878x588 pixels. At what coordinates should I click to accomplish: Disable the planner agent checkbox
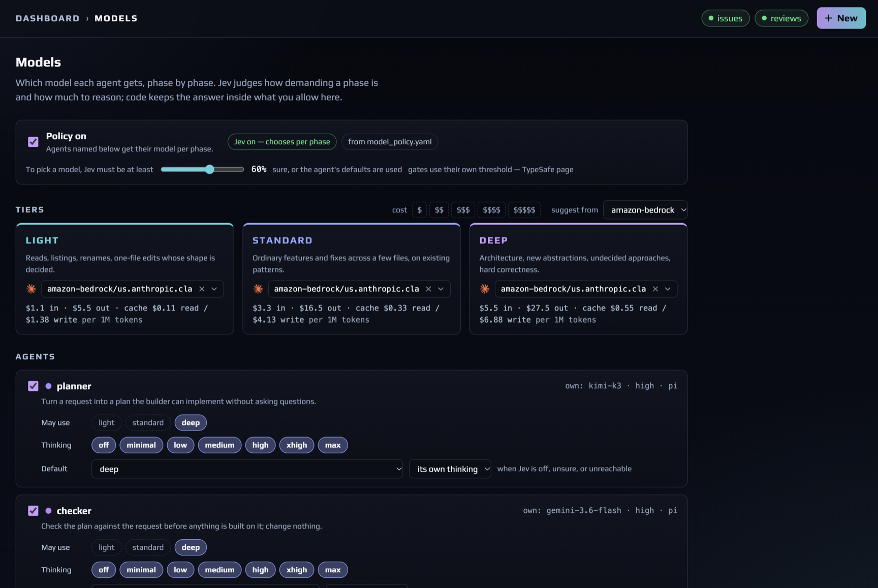pos(33,386)
